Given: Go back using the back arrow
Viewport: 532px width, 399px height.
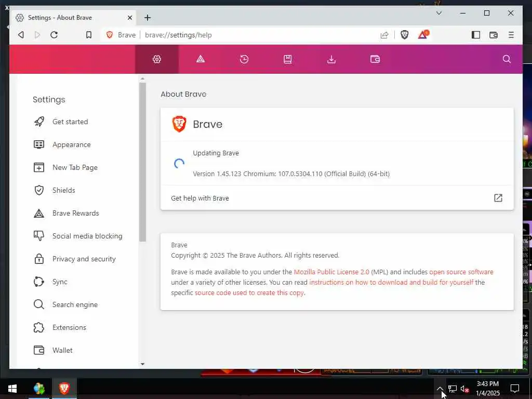Looking at the screenshot, I should pos(21,35).
